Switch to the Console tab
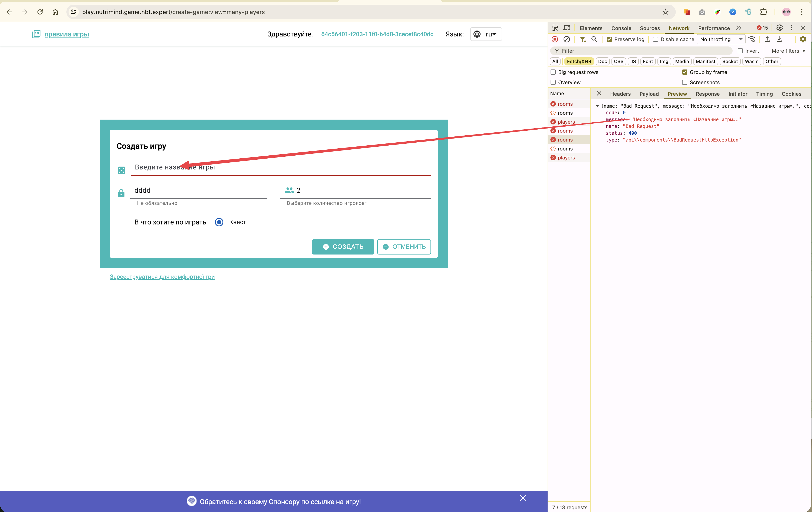The height and width of the screenshot is (512, 812). (621, 28)
